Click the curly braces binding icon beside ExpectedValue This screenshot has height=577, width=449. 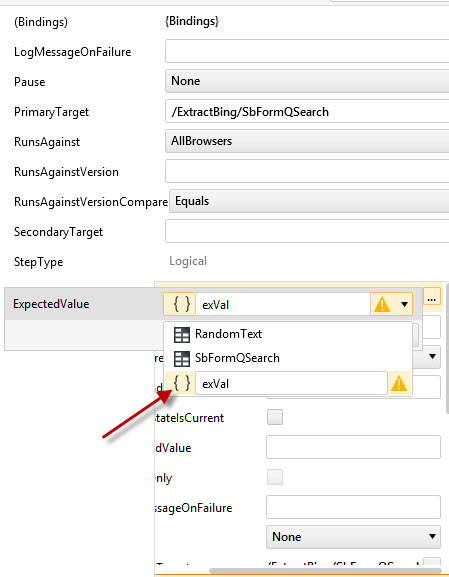click(x=180, y=304)
